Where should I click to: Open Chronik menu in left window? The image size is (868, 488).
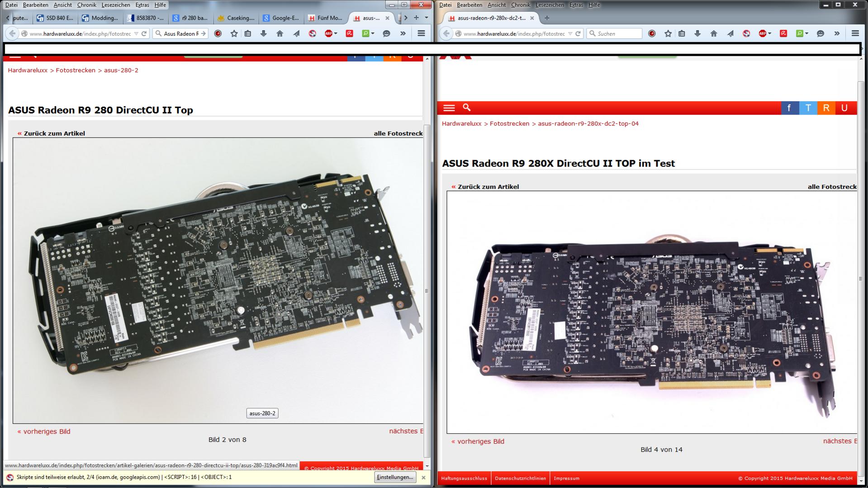coord(86,5)
